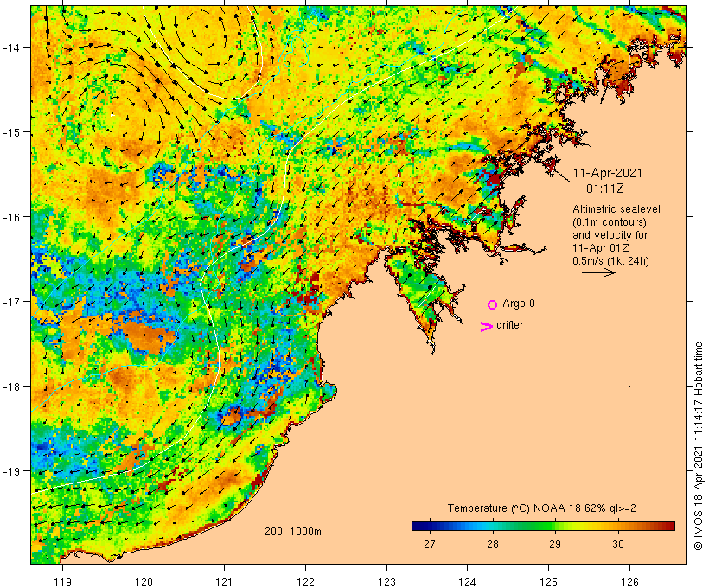Click the 'Argo 0' legend label
The image size is (709, 588).
pos(519,304)
